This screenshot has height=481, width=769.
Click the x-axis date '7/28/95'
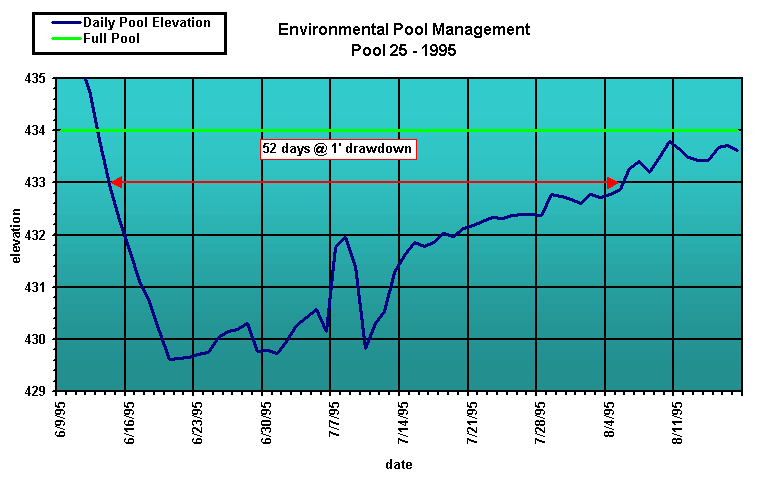(540, 423)
